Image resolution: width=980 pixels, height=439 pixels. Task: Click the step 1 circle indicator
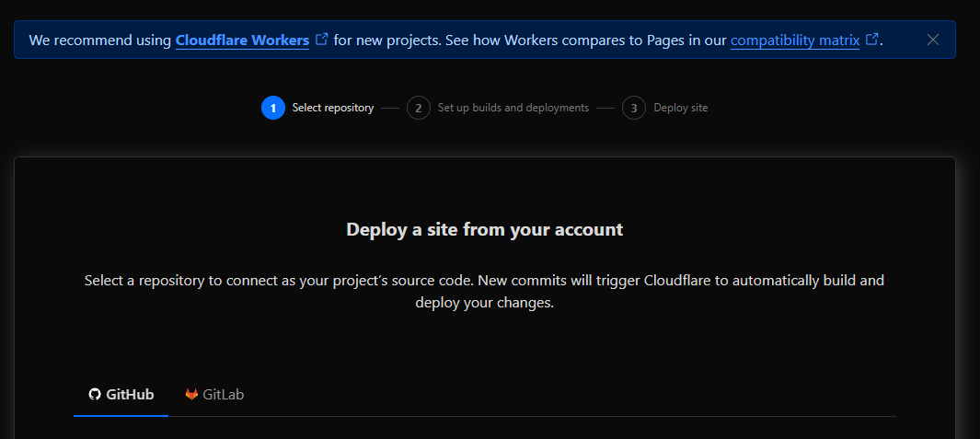coord(272,108)
